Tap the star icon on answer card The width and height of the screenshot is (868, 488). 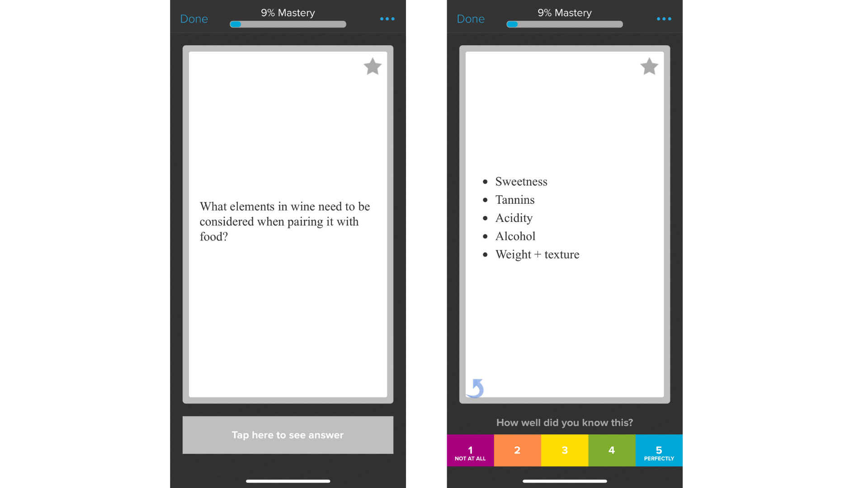pos(649,66)
